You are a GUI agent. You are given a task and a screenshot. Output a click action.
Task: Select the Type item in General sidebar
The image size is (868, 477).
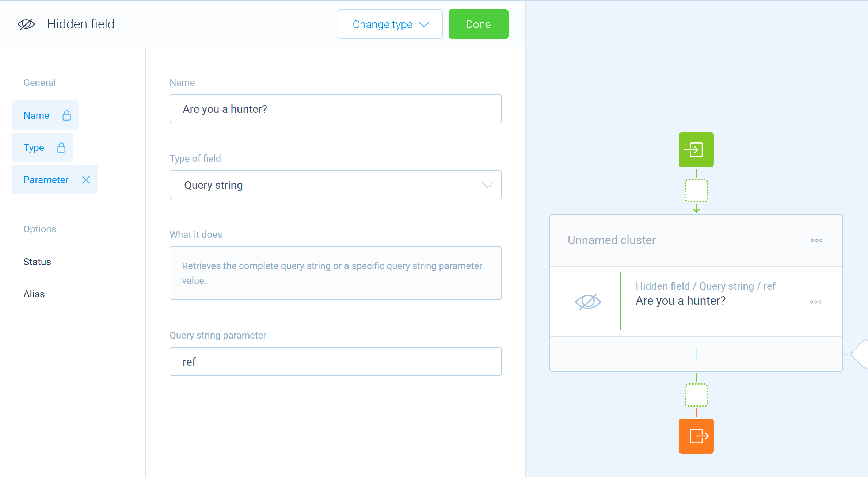42,147
